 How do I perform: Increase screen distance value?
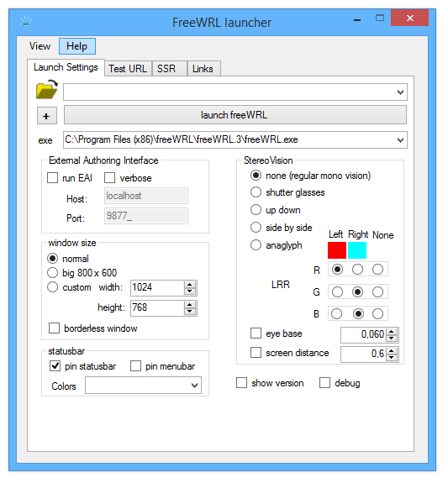click(x=392, y=351)
